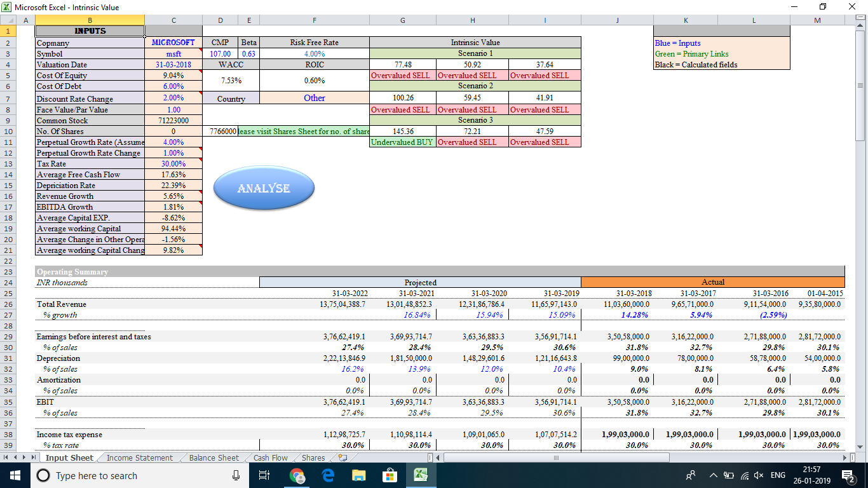Click the Tax Rate 30.00% cell

tap(173, 163)
